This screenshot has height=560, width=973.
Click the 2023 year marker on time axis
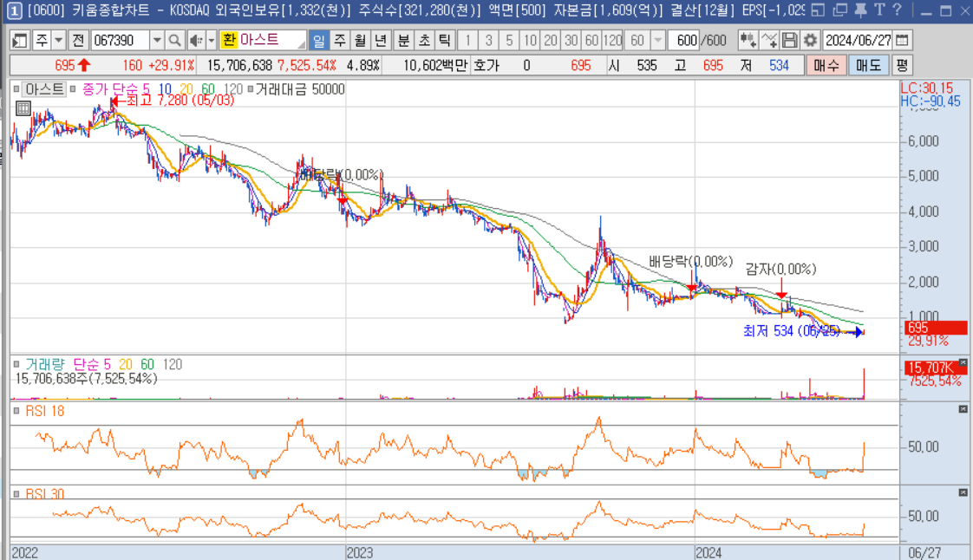point(360,552)
